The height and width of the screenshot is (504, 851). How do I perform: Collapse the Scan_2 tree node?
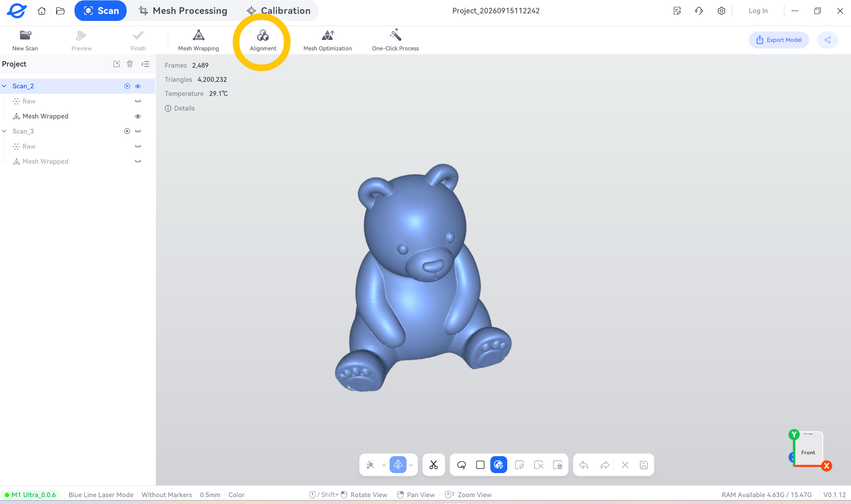point(4,86)
